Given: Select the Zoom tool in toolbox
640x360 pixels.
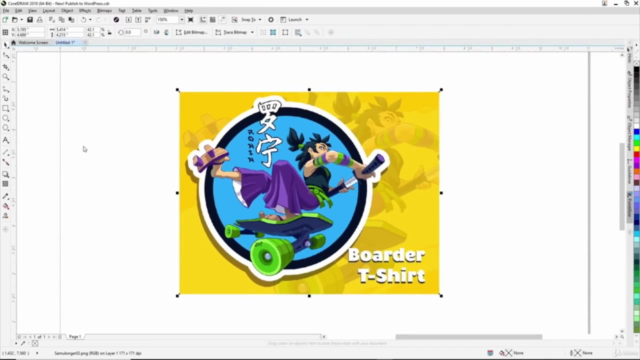Looking at the screenshot, I should pos(6,77).
